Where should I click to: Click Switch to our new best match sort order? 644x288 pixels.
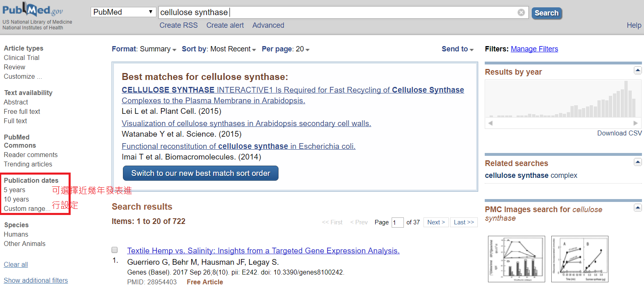point(201,173)
